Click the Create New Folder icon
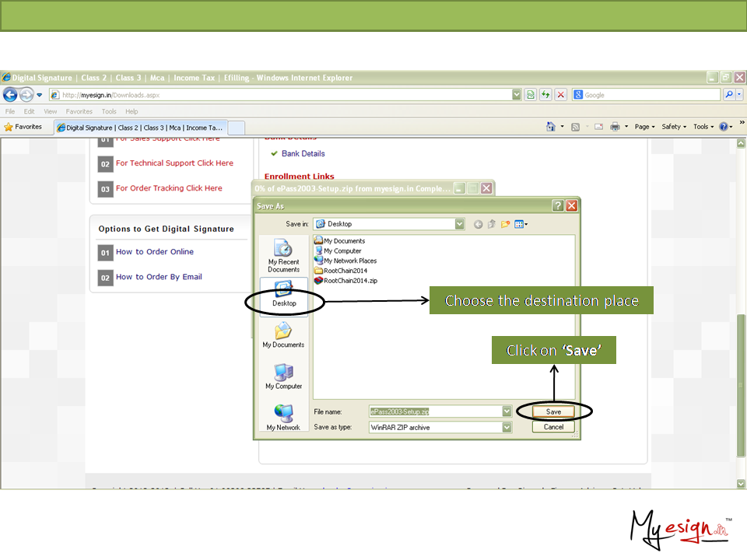The width and height of the screenshot is (747, 560). point(505,224)
